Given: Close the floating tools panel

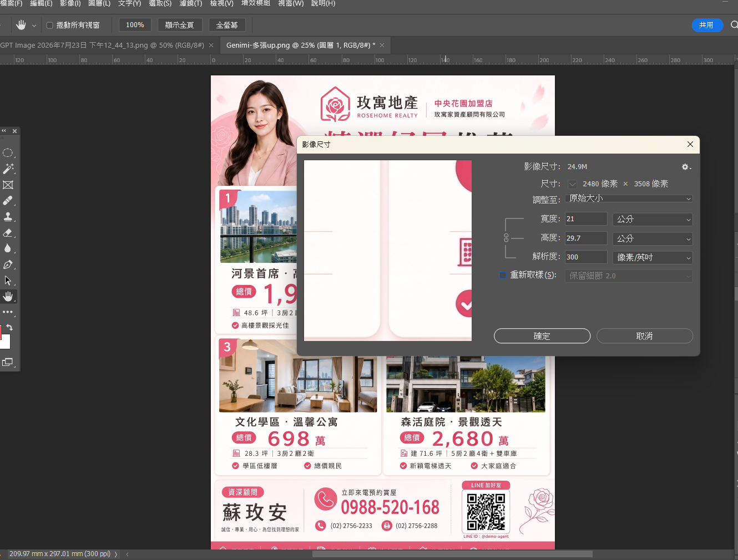Looking at the screenshot, I should click(x=14, y=131).
